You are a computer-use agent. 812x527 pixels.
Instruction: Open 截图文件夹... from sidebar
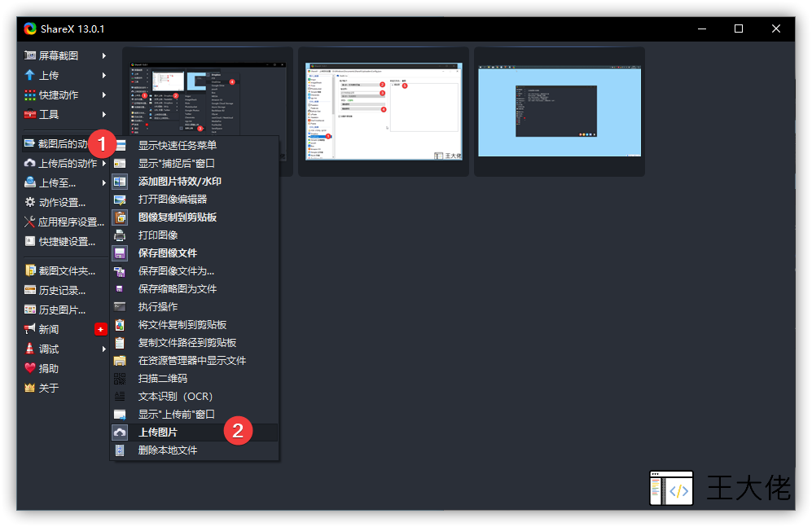point(65,270)
